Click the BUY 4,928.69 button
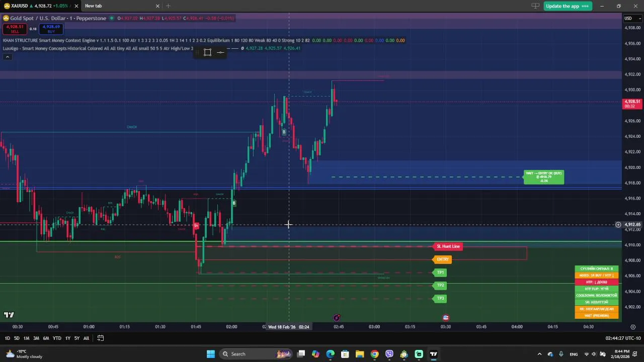This screenshot has height=362, width=644. coord(51,29)
